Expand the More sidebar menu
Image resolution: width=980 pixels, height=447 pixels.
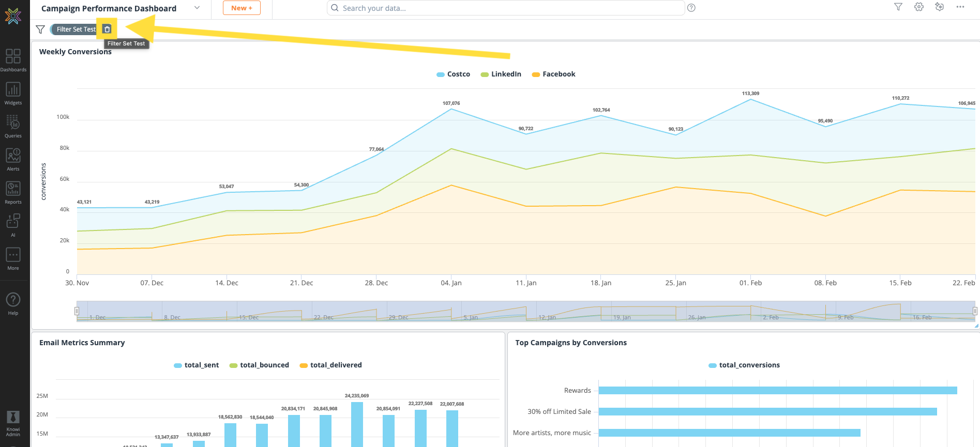(x=13, y=258)
